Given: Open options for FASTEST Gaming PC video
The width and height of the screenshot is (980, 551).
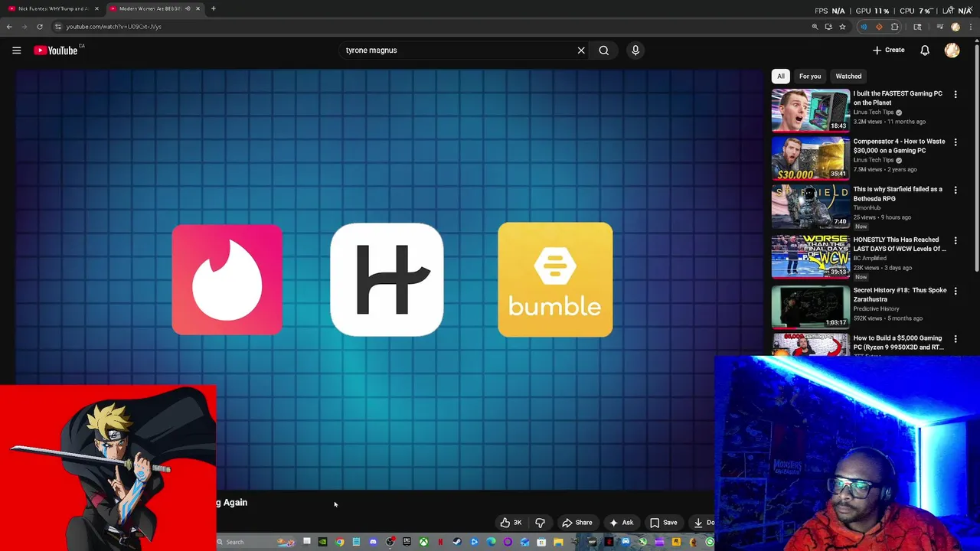Looking at the screenshot, I should pyautogui.click(x=955, y=94).
